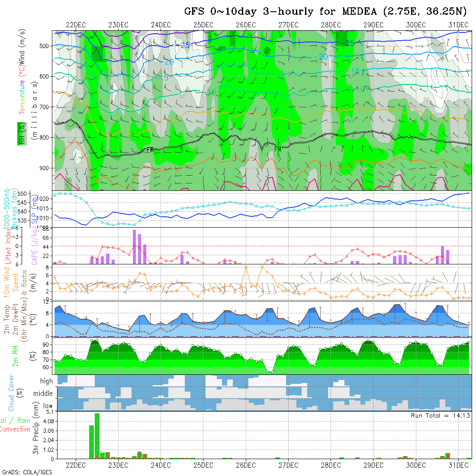This screenshot has height=476, width=476.
Task: Click the Run Total = 14.13 text
Action: (x=441, y=415)
